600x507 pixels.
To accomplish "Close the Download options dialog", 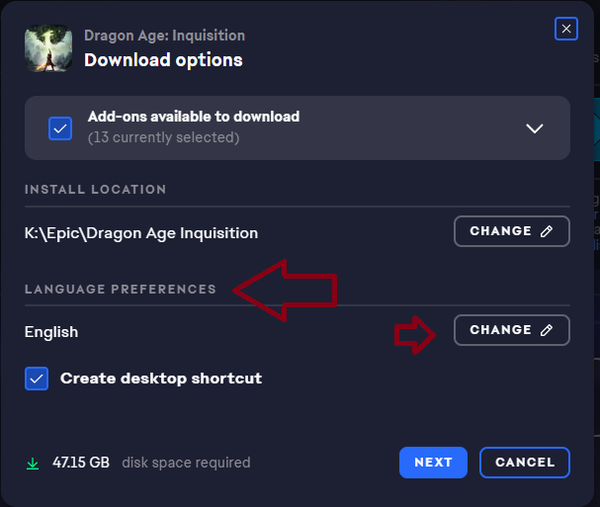I will click(x=566, y=29).
